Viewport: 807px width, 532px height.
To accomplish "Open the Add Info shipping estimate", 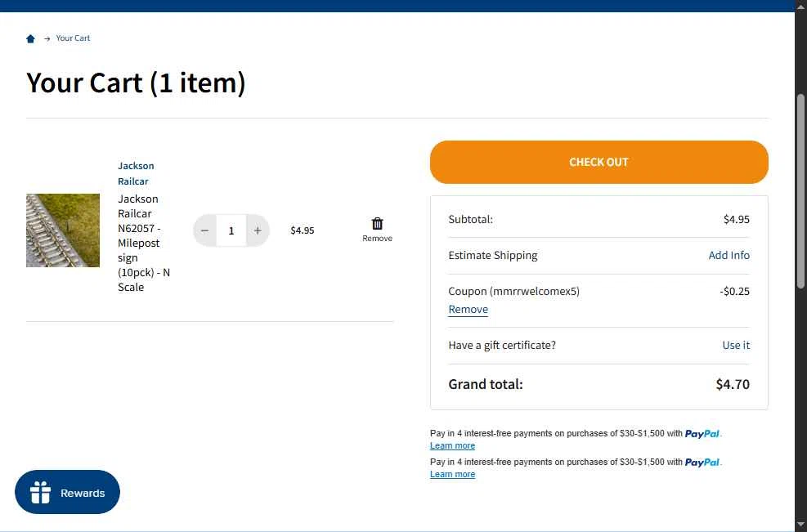I will [729, 255].
